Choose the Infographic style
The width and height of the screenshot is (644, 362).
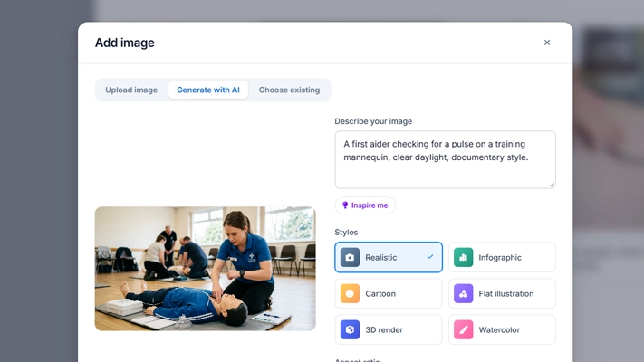[x=502, y=257]
